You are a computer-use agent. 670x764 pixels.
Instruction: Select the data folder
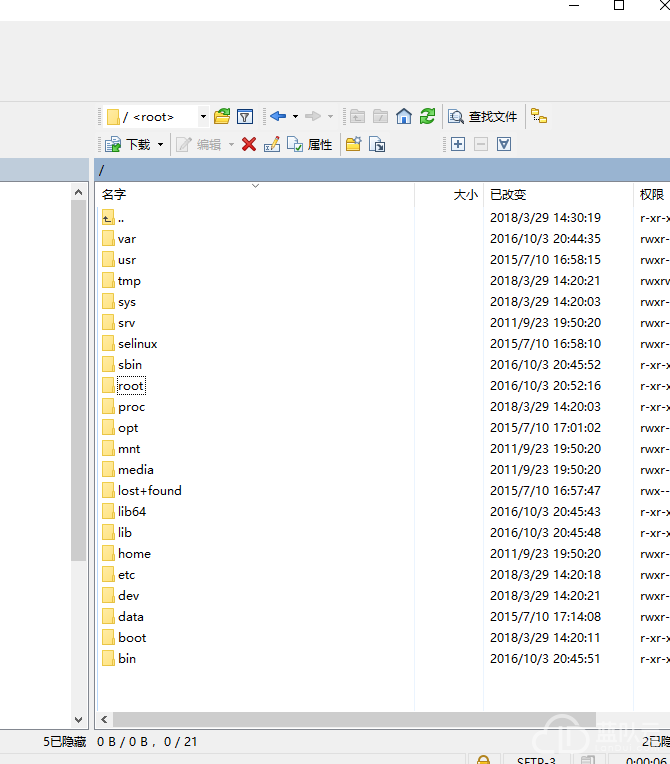click(x=123, y=616)
